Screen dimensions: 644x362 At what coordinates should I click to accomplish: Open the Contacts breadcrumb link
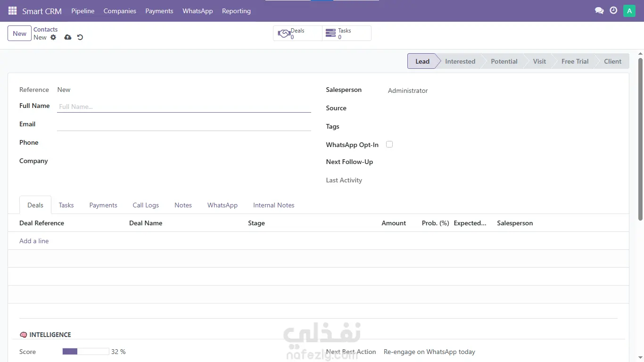point(45,29)
